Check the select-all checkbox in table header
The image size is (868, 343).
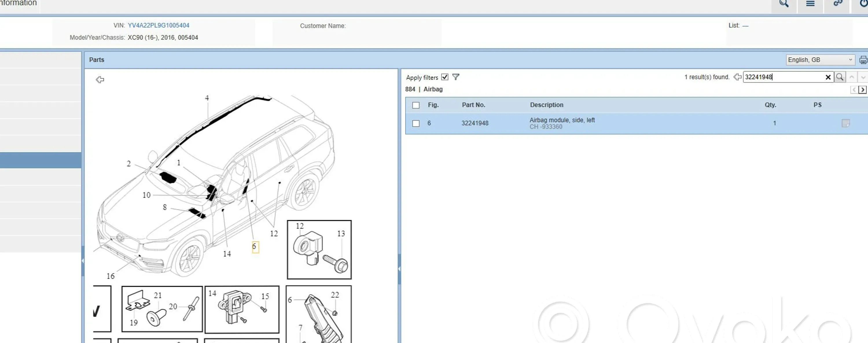click(x=416, y=105)
